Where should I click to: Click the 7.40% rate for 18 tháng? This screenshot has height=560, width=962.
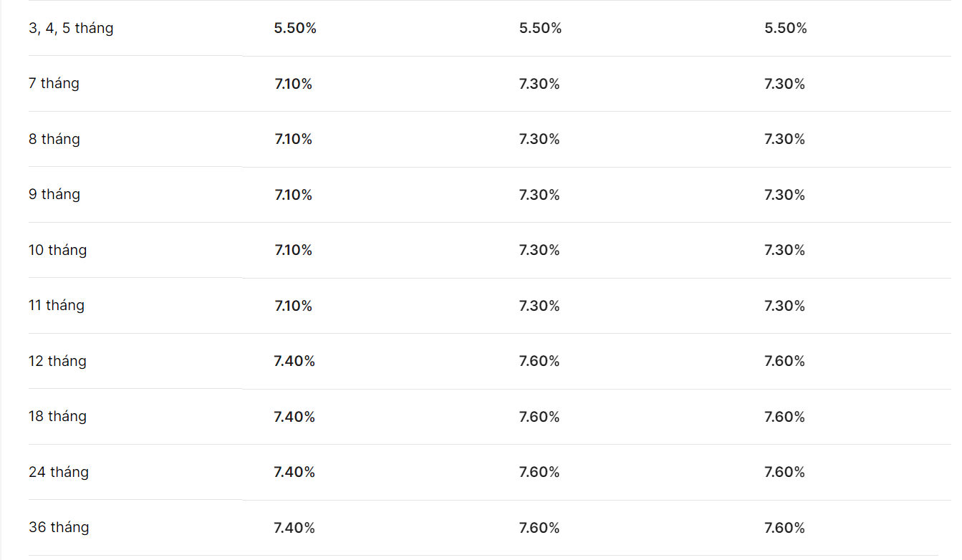click(x=294, y=417)
